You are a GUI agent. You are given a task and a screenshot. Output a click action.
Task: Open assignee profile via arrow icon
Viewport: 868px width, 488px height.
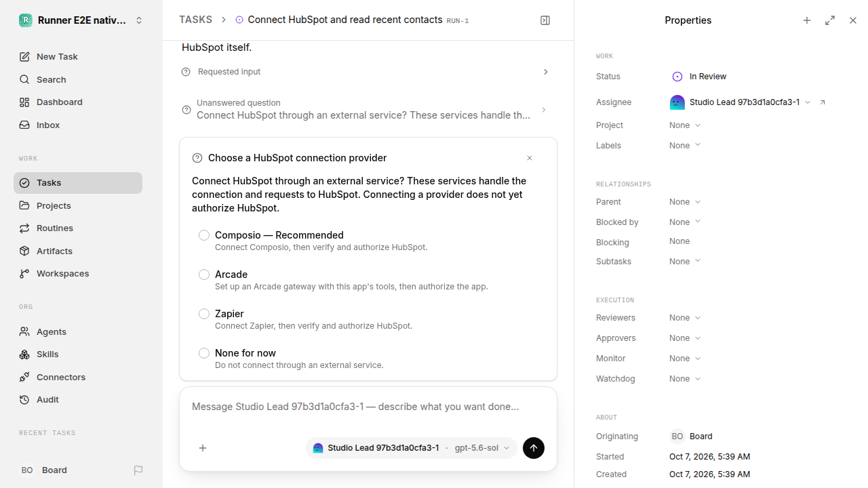tap(823, 102)
